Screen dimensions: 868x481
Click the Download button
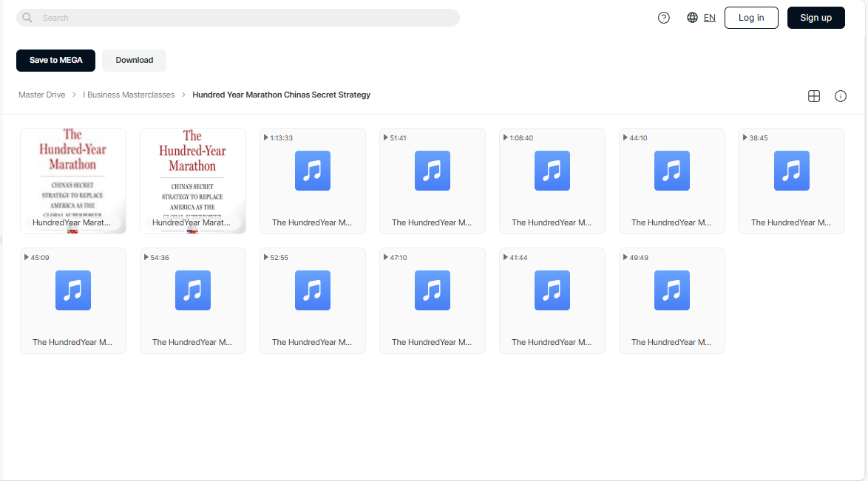(134, 61)
